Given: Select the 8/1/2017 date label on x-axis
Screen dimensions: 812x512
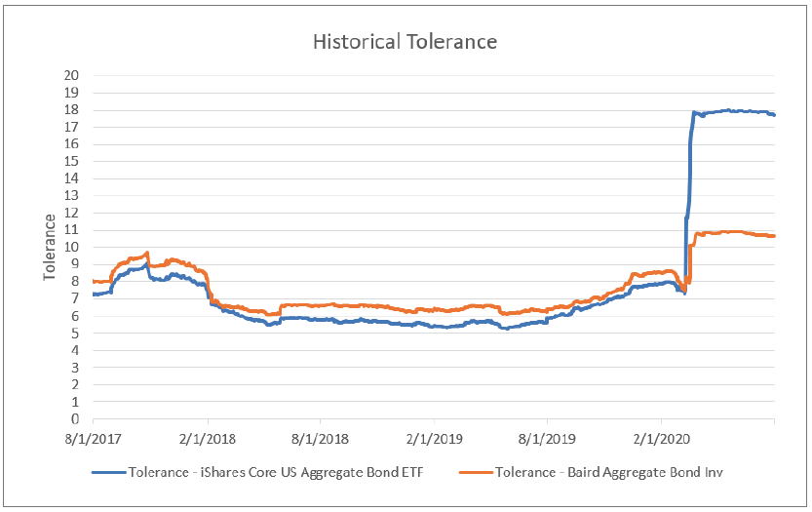Looking at the screenshot, I should point(92,438).
